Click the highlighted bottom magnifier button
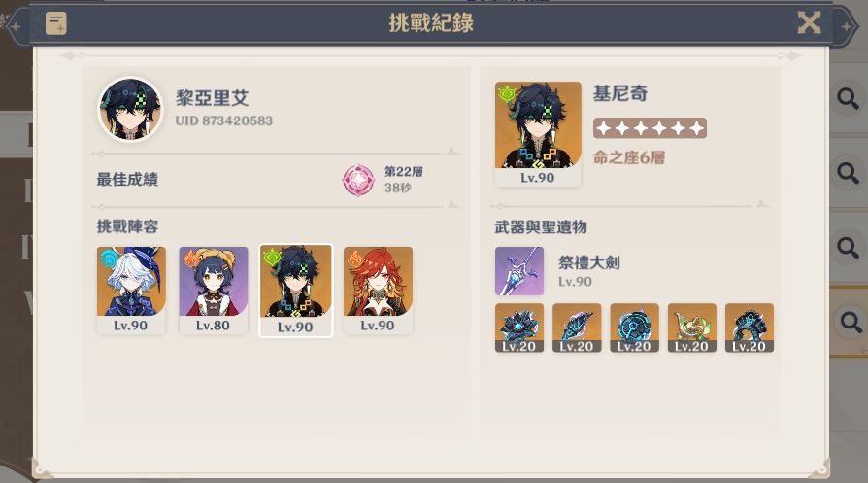Viewport: 868px width, 483px height. pos(851,322)
